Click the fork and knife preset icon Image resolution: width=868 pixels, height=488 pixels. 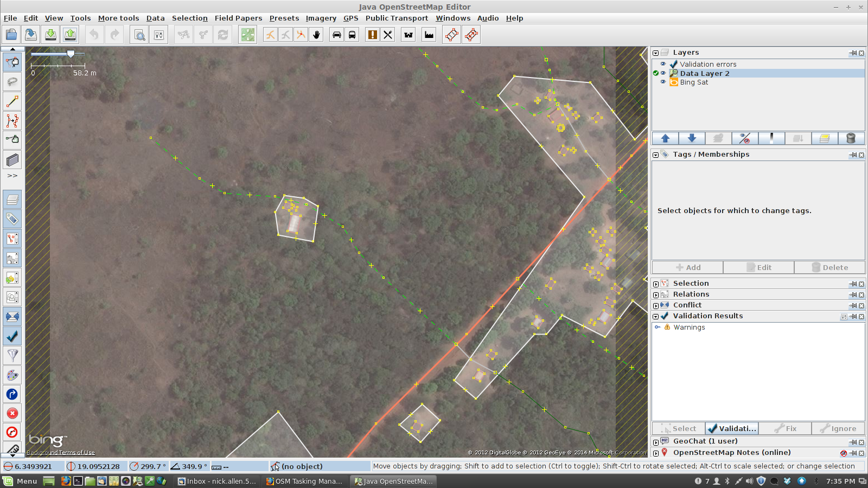(x=388, y=35)
